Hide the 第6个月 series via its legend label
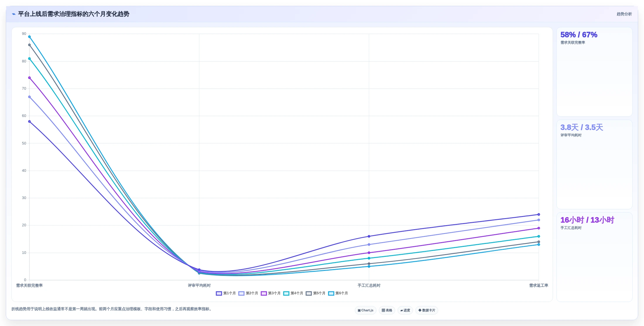The height and width of the screenshot is (326, 644). click(x=342, y=293)
